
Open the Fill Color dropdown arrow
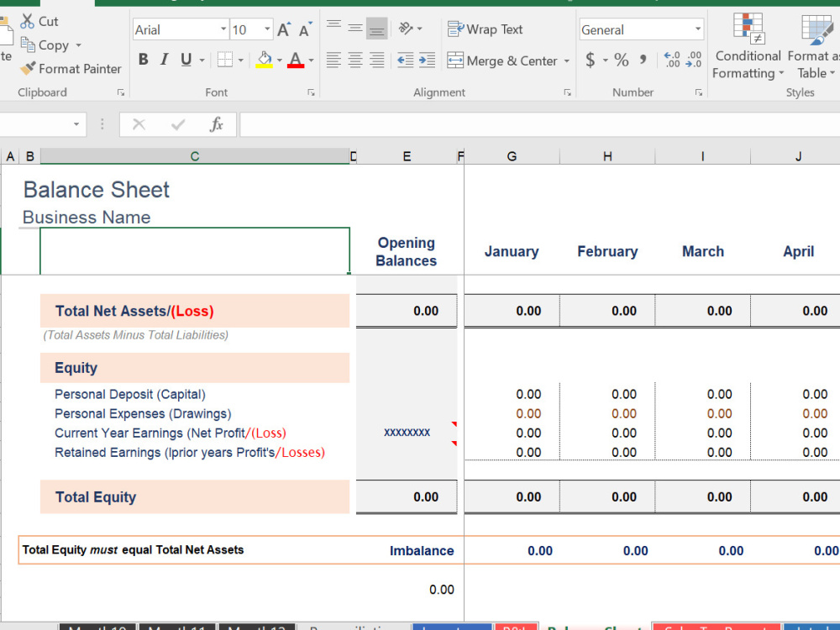[x=278, y=60]
